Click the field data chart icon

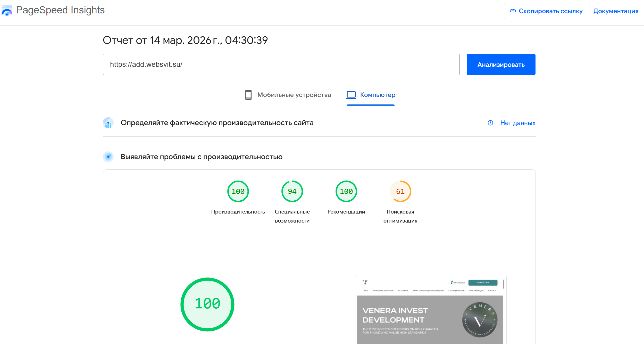click(108, 123)
